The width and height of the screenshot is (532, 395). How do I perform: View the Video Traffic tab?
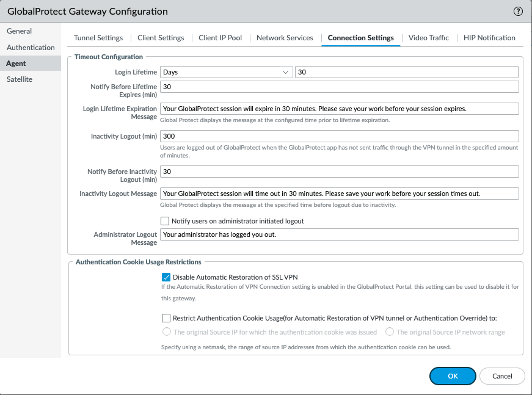[429, 37]
